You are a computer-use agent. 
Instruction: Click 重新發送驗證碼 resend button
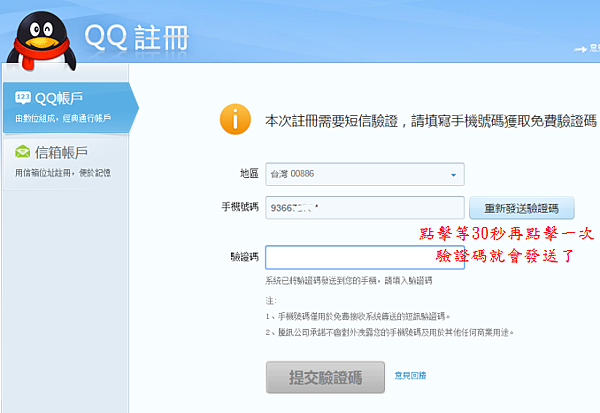522,208
